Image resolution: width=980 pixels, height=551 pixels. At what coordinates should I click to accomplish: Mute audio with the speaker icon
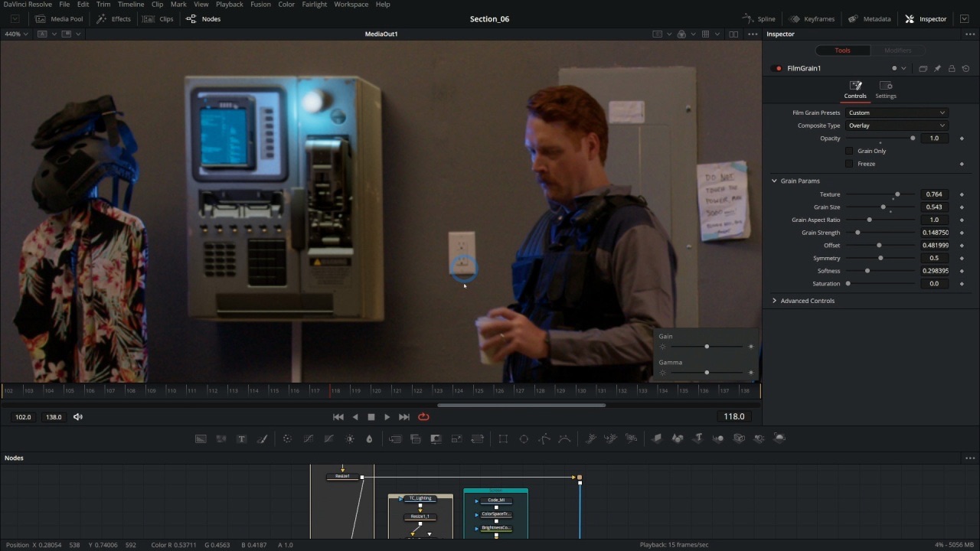point(77,417)
